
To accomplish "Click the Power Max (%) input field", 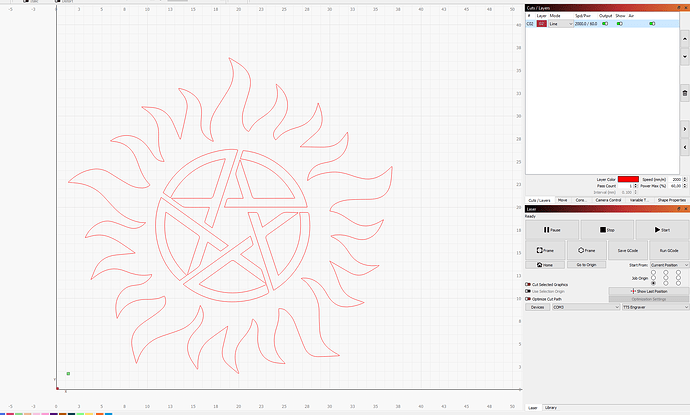I will pos(675,186).
